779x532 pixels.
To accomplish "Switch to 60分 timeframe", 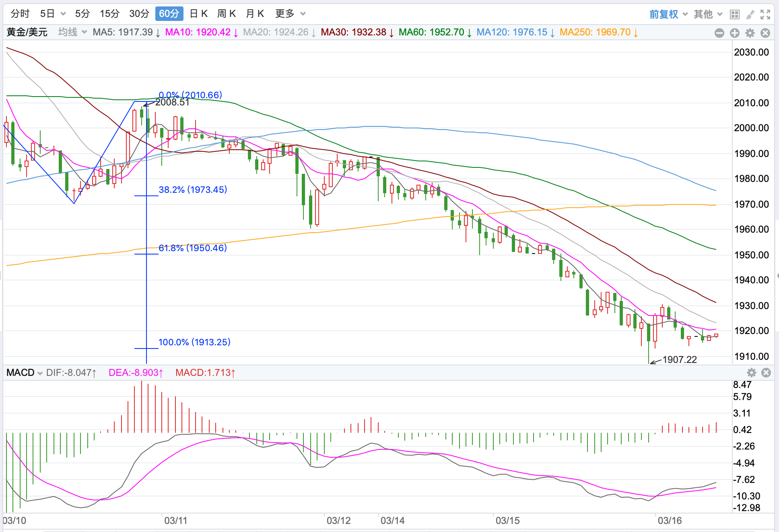I will click(x=169, y=14).
